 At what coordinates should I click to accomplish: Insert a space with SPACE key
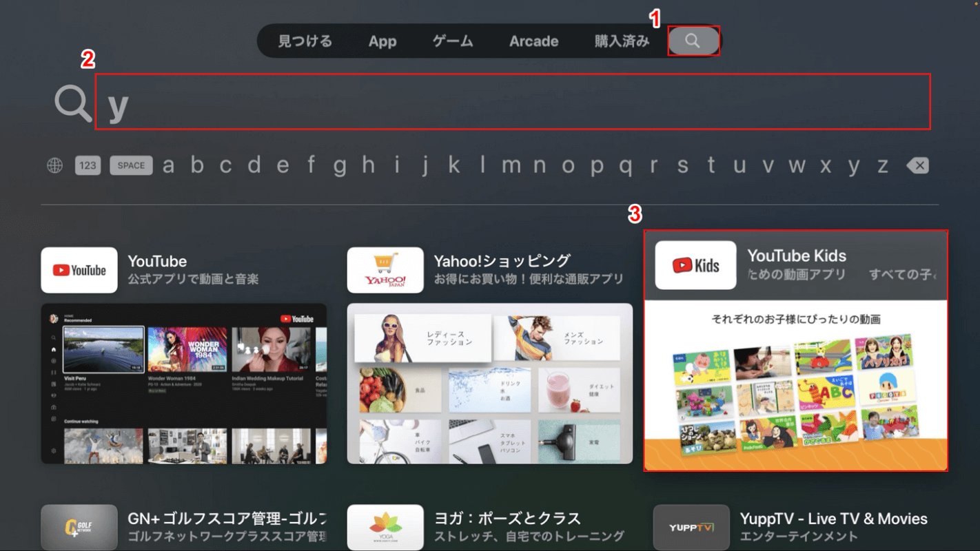tap(131, 165)
